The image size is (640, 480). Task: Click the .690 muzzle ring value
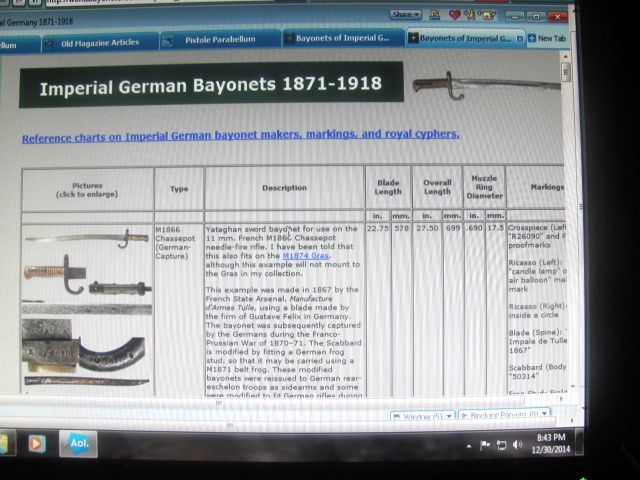(474, 228)
